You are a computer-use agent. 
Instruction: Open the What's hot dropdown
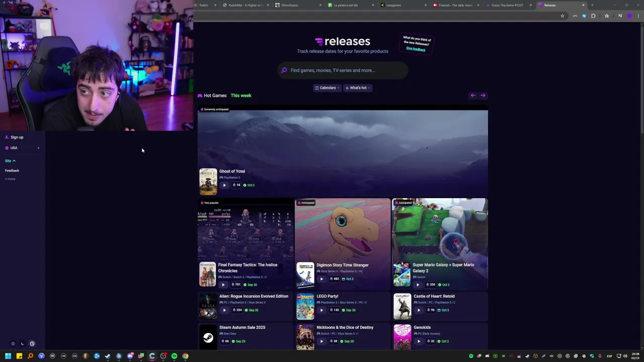(358, 88)
